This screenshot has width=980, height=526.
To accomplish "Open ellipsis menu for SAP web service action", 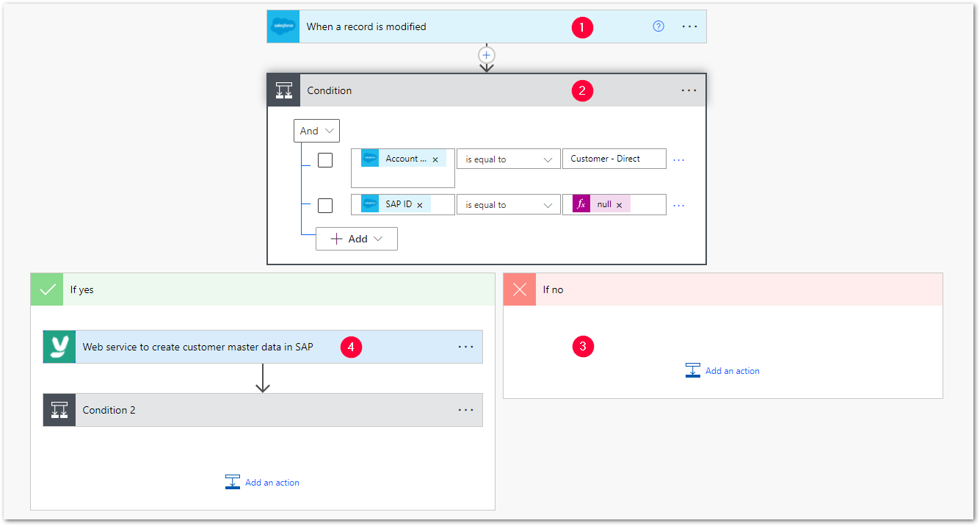I will 465,347.
